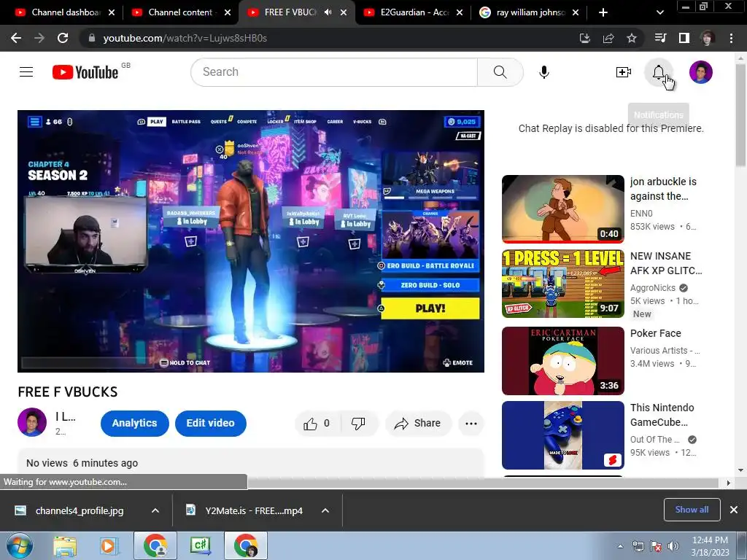
Task: Close the Channel content tab
Action: click(x=228, y=12)
